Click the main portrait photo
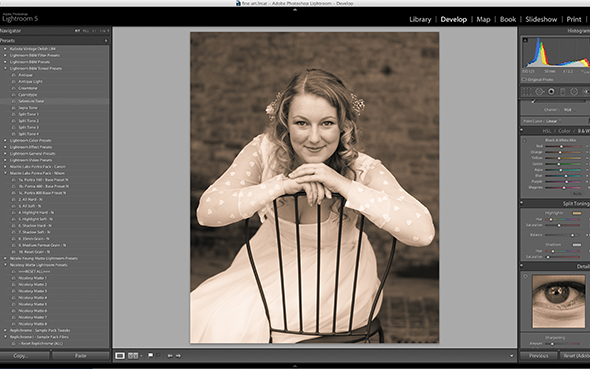Image resolution: width=590 pixels, height=369 pixels. pyautogui.click(x=315, y=187)
